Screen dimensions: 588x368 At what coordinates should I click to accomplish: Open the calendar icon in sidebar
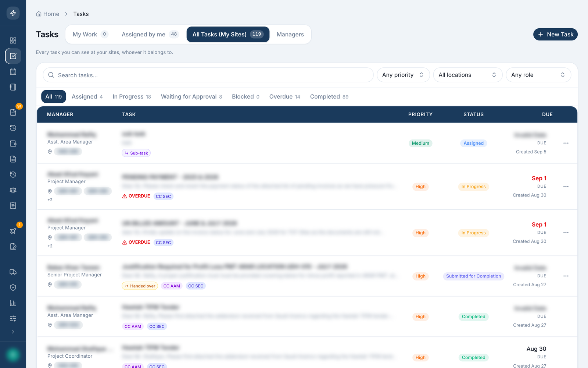click(13, 72)
